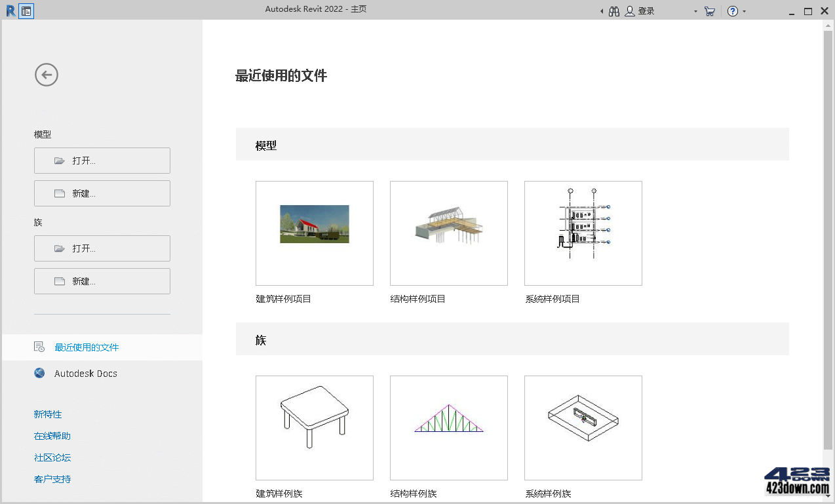Open the 建筑样例项目 thumbnail
Image resolution: width=835 pixels, height=504 pixels.
point(314,233)
